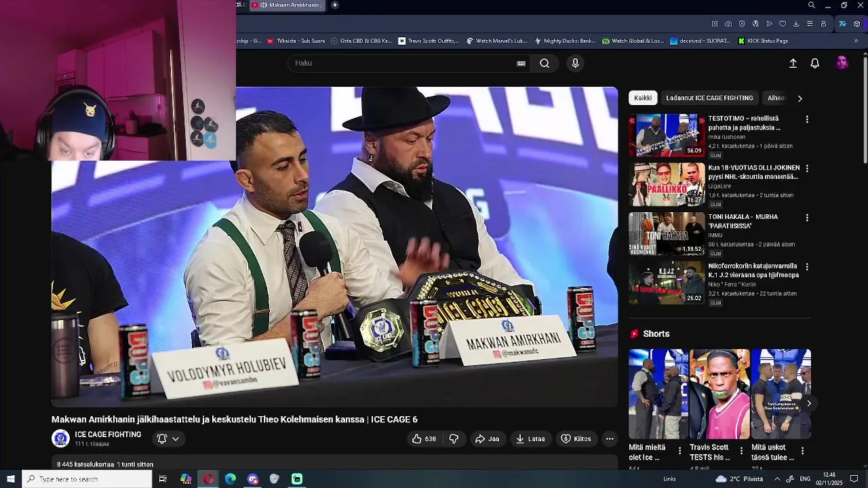Open deceived – SUORAT... bookmark

tap(701, 41)
